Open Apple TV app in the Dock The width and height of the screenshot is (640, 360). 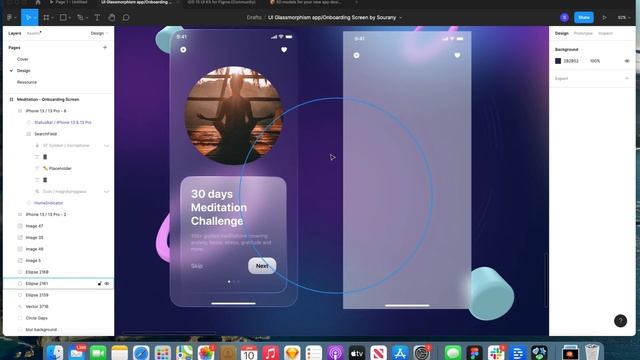coord(357,353)
